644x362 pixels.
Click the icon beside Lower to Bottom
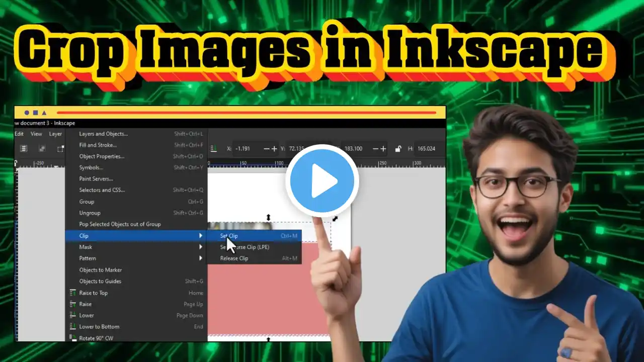[x=73, y=326]
